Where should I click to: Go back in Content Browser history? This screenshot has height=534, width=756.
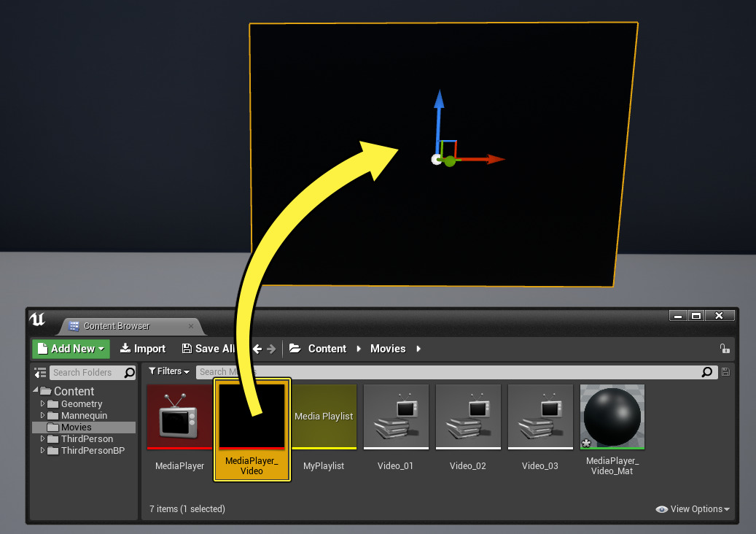(257, 349)
